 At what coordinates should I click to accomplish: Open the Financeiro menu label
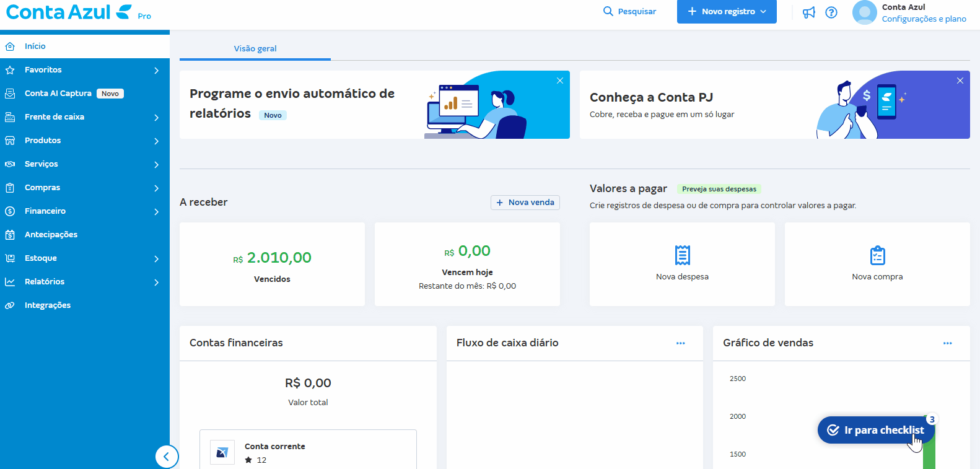tap(45, 211)
